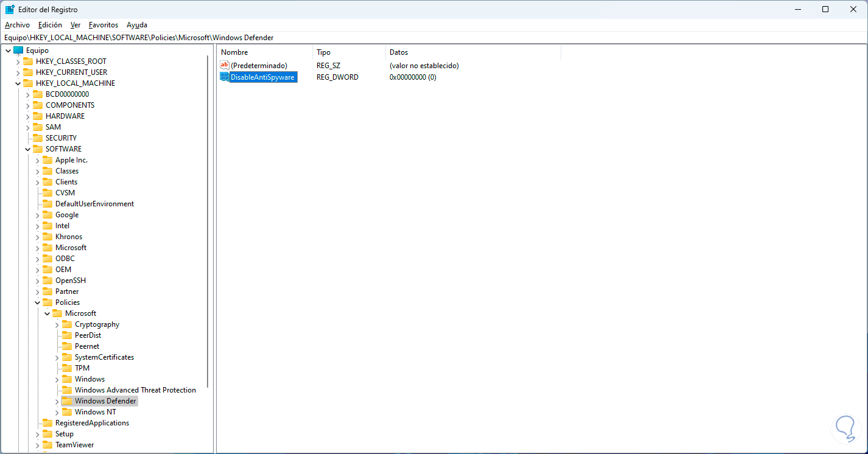Click the Registry Editor app icon in title bar

click(x=10, y=9)
